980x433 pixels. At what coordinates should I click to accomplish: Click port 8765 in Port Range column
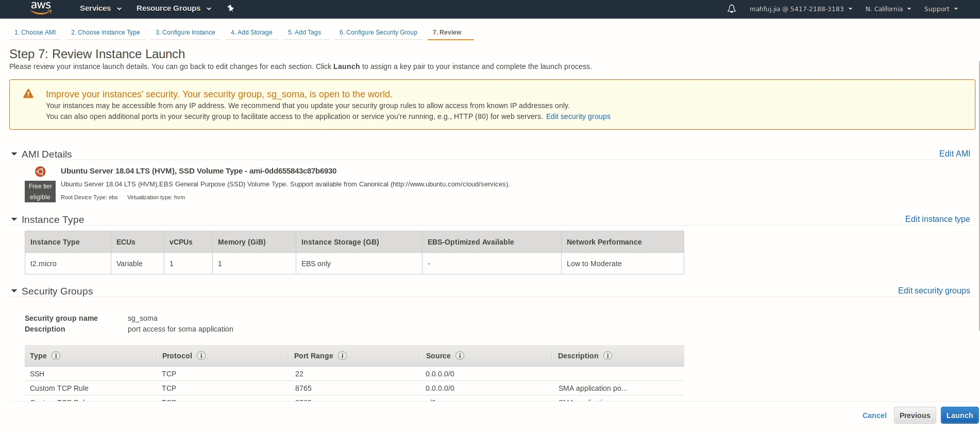click(x=303, y=388)
